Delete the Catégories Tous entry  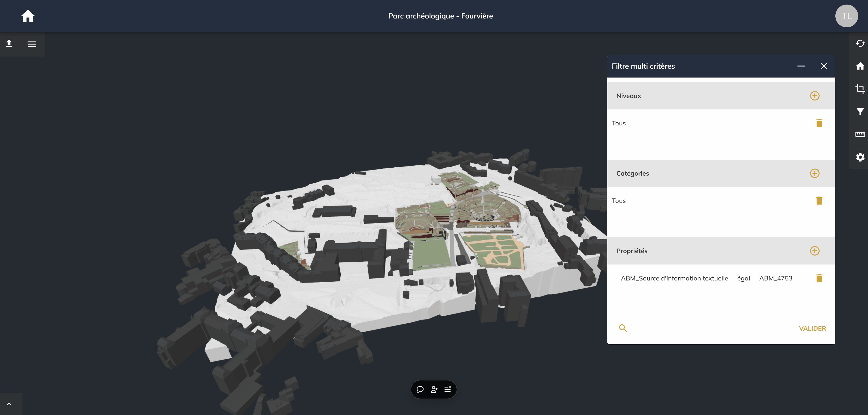point(819,200)
